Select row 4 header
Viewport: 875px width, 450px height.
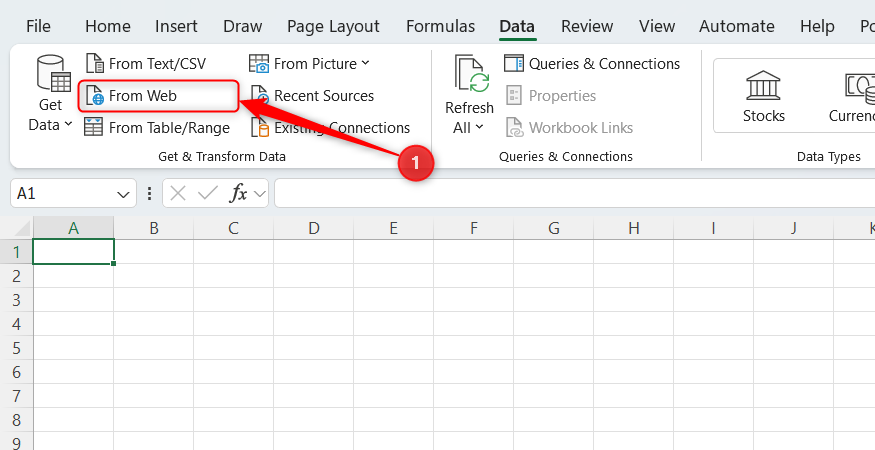(x=17, y=324)
